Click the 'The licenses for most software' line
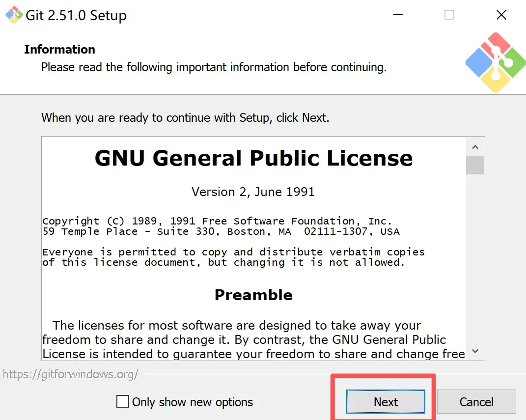The width and height of the screenshot is (526, 420). pyautogui.click(x=237, y=325)
